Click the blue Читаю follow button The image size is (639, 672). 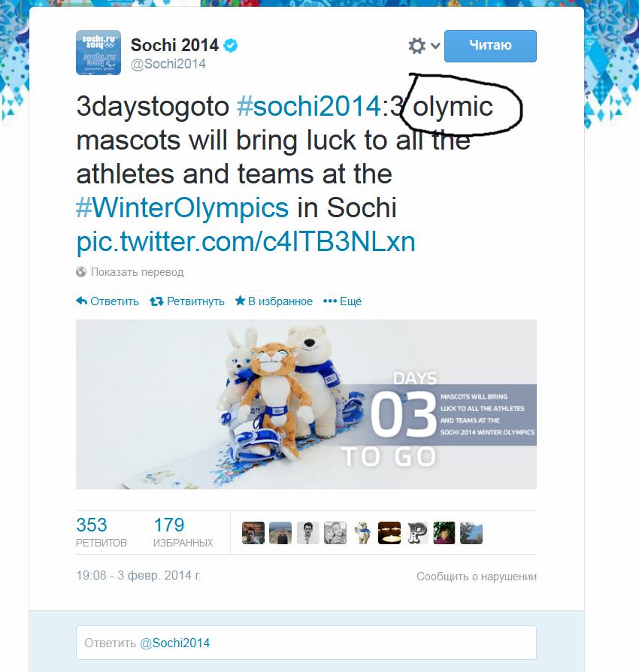click(490, 46)
